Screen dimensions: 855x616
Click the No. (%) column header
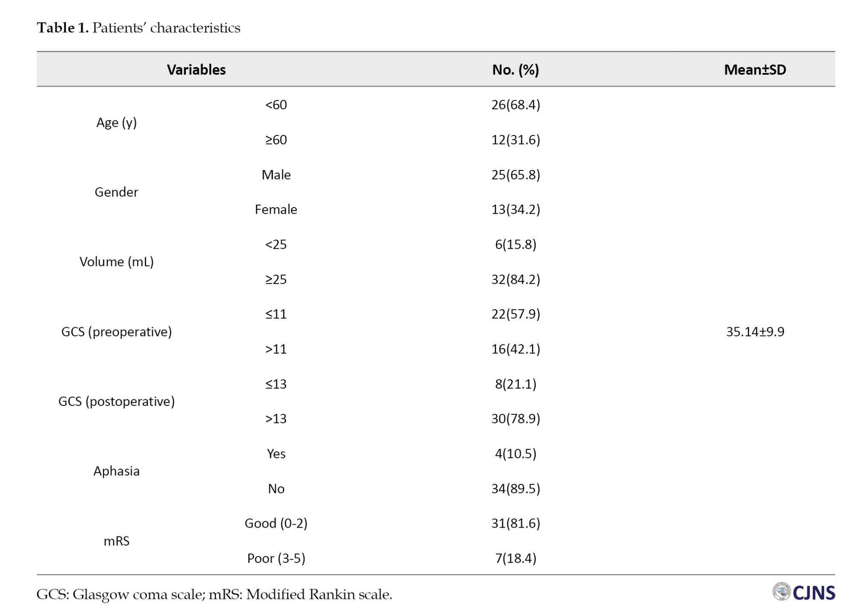[516, 70]
